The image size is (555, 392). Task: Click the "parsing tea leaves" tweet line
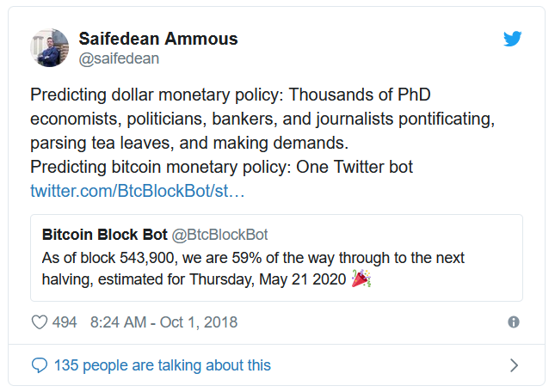coord(189,143)
